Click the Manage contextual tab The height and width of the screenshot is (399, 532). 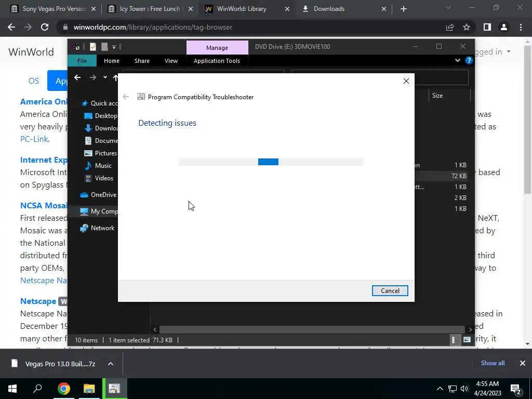point(217,48)
